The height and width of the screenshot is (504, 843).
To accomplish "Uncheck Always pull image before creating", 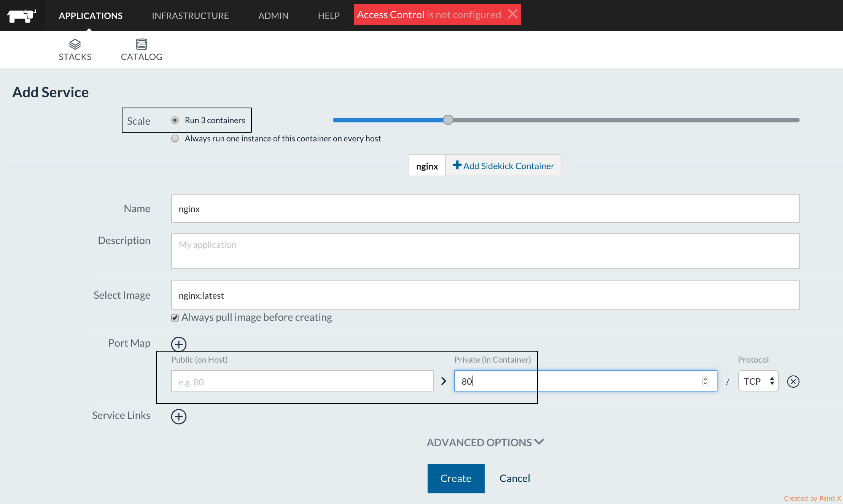I will [x=175, y=318].
